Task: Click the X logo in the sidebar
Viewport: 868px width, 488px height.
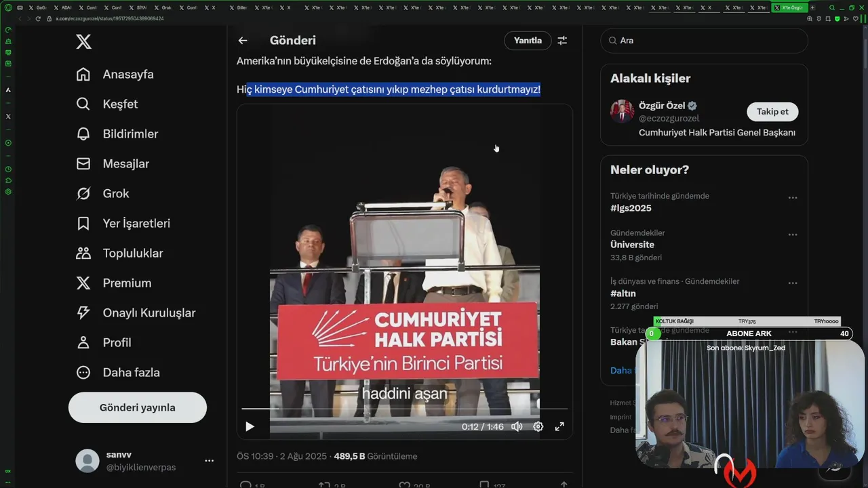Action: pyautogui.click(x=83, y=42)
